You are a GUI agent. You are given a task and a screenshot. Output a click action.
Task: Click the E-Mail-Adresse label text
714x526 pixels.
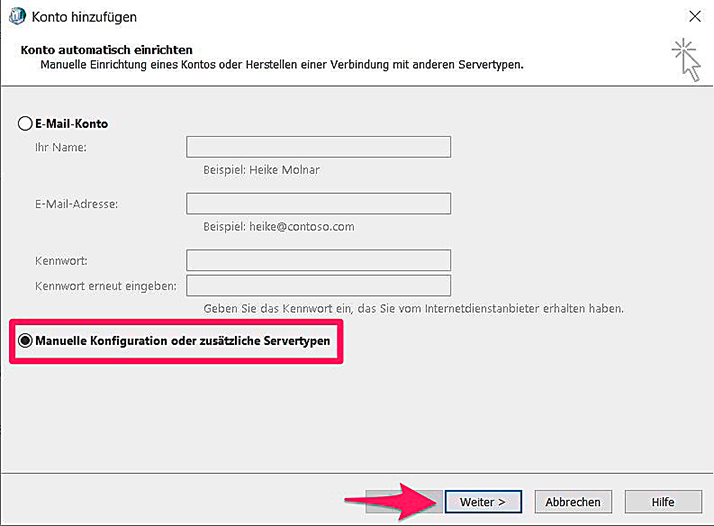click(x=76, y=204)
